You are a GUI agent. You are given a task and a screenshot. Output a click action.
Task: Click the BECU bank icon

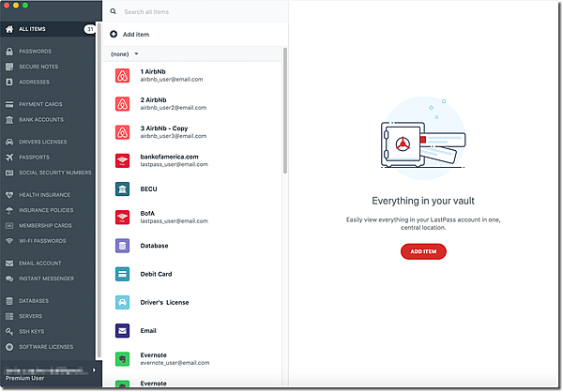click(x=122, y=189)
